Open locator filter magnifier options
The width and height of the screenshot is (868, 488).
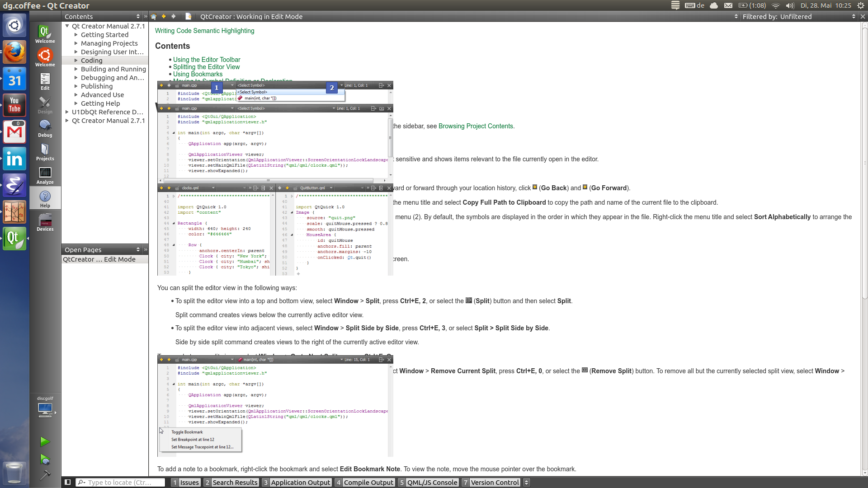(x=81, y=483)
